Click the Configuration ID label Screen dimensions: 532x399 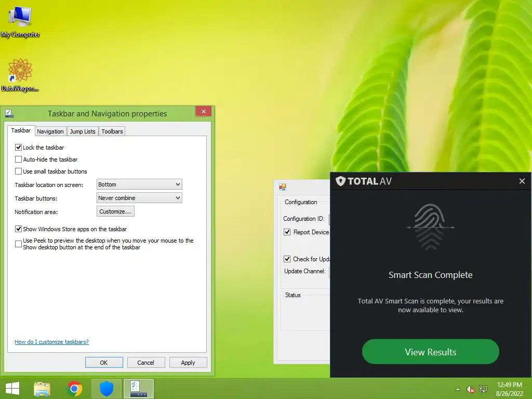[303, 219]
